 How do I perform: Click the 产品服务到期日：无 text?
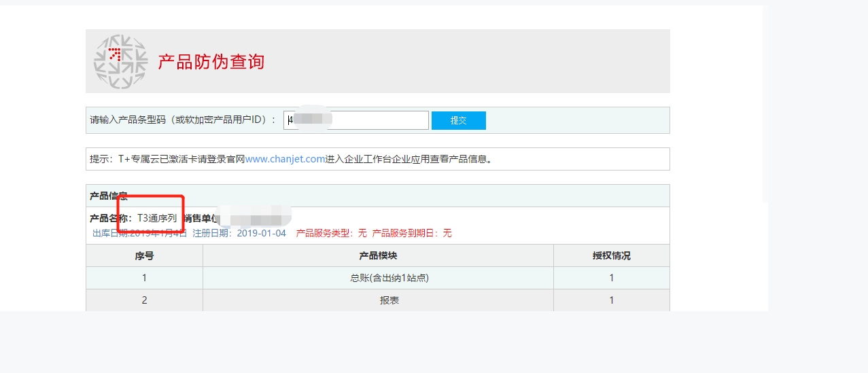coord(412,233)
